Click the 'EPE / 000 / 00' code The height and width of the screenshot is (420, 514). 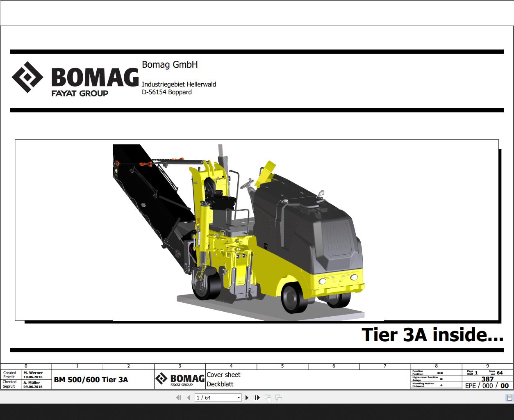487,386
